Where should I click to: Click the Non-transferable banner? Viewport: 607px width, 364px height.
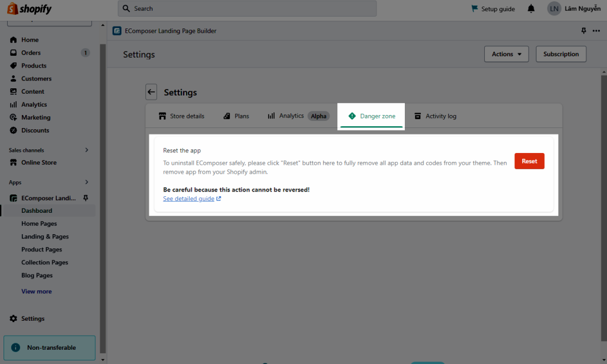coord(50,348)
